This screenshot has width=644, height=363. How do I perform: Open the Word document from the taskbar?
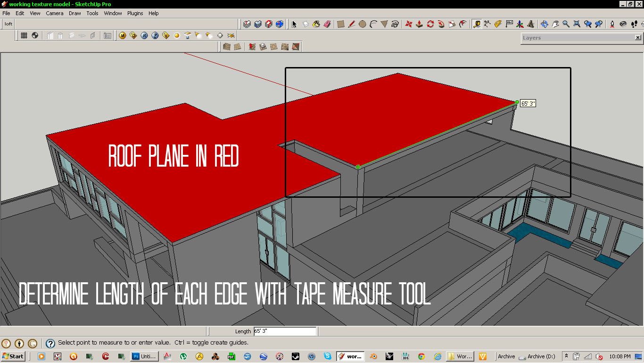[460, 356]
